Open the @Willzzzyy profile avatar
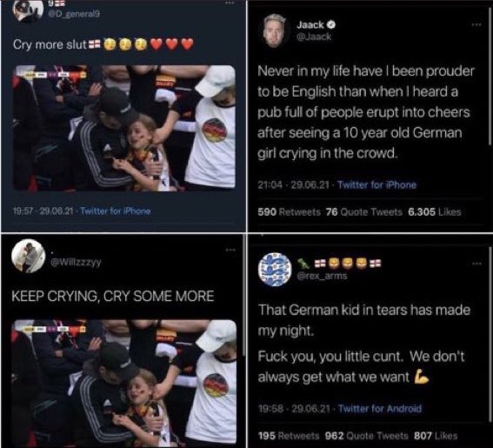 (29, 256)
